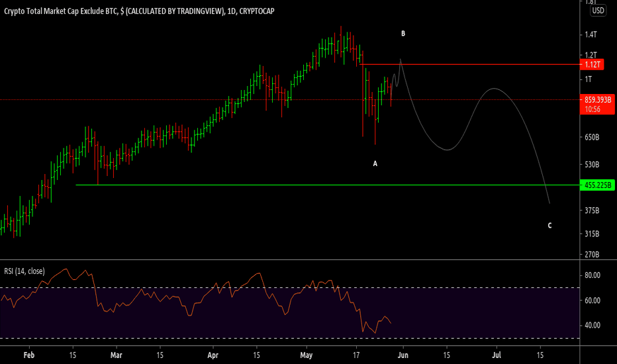Click the RSI 60.00 axis label
The image size is (617, 364).
[x=593, y=300]
